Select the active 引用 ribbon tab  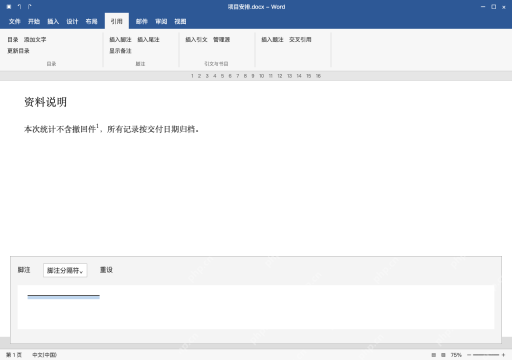coord(117,21)
